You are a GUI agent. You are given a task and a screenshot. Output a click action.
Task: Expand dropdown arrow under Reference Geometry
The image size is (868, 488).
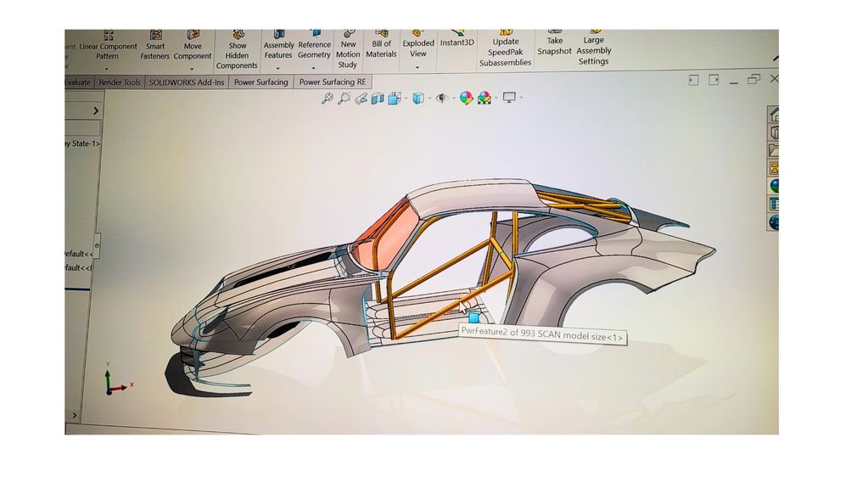313,68
